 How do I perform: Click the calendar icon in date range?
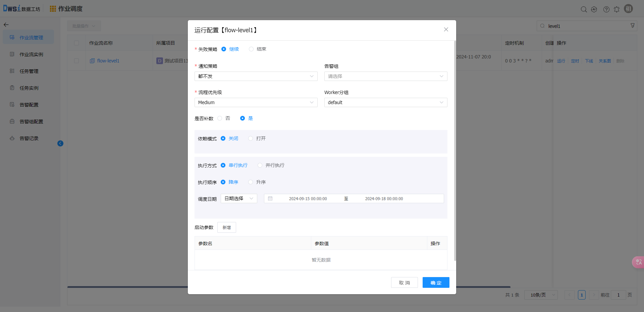pos(270,198)
